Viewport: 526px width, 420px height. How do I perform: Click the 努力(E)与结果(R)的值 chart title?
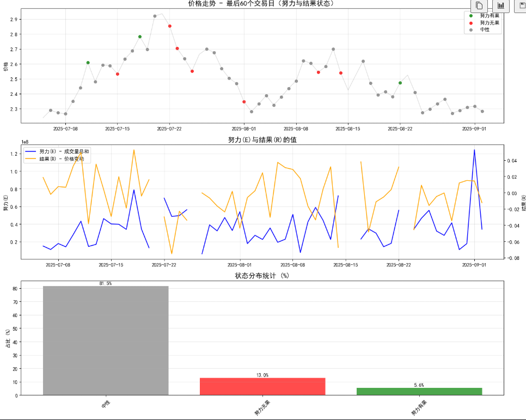click(262, 139)
